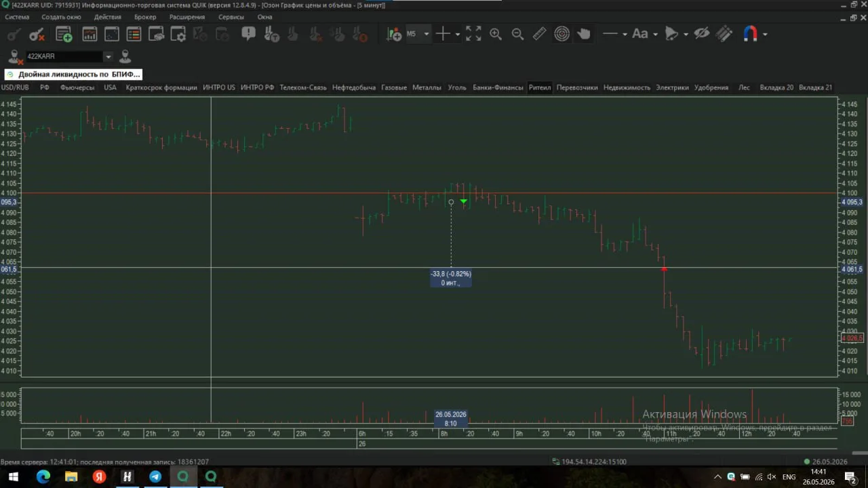868x488 pixels.
Task: Expand the magnet options arrow
Action: point(765,34)
